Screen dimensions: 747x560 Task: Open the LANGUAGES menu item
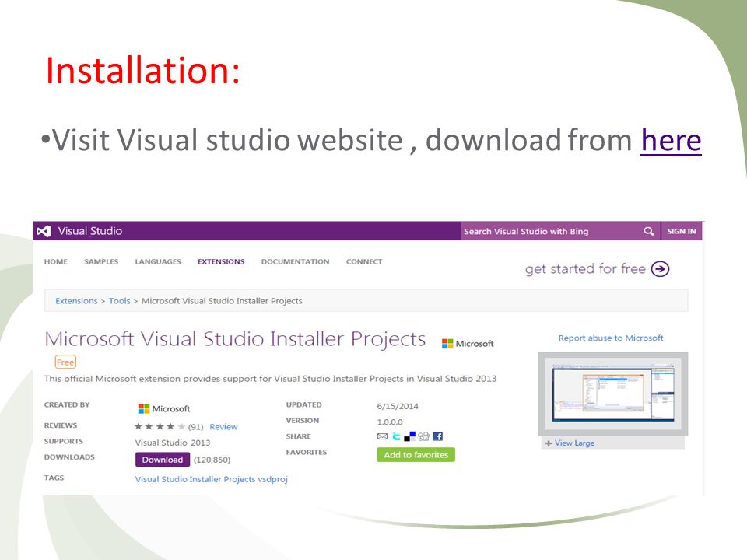pyautogui.click(x=158, y=262)
